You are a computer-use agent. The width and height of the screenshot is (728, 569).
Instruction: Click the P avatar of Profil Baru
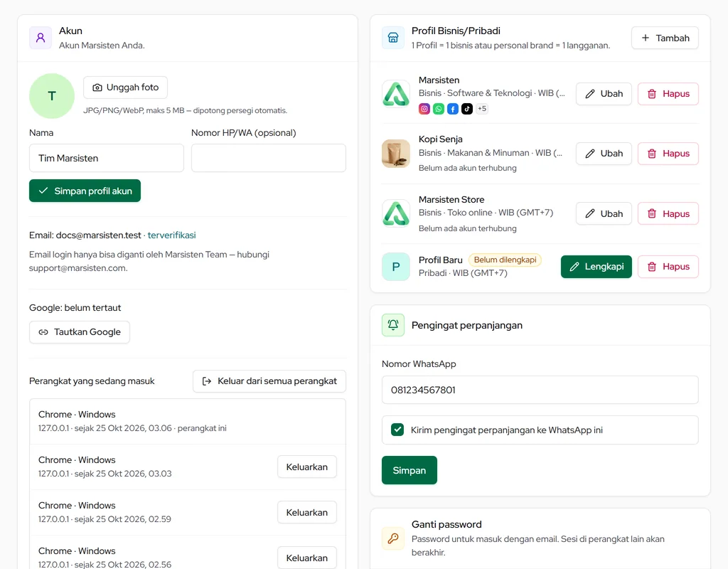[395, 267]
